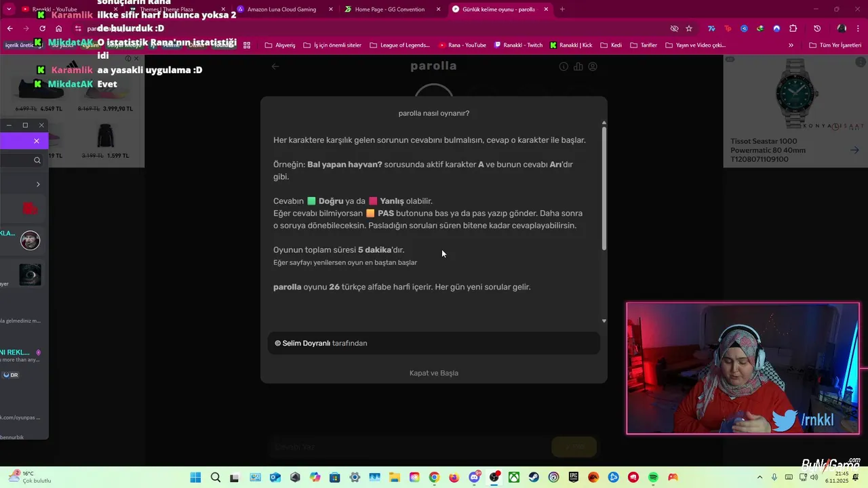Open Discord from the taskbar

pos(474,477)
